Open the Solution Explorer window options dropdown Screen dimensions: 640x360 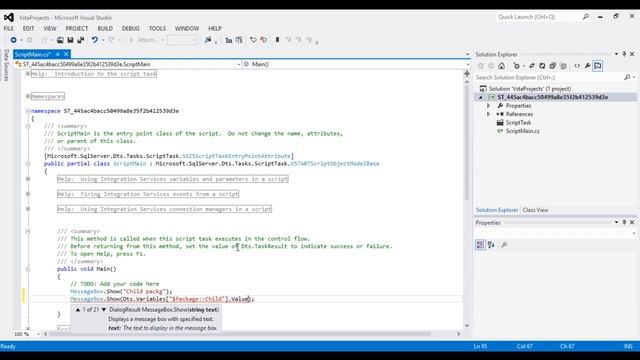pyautogui.click(x=616, y=54)
